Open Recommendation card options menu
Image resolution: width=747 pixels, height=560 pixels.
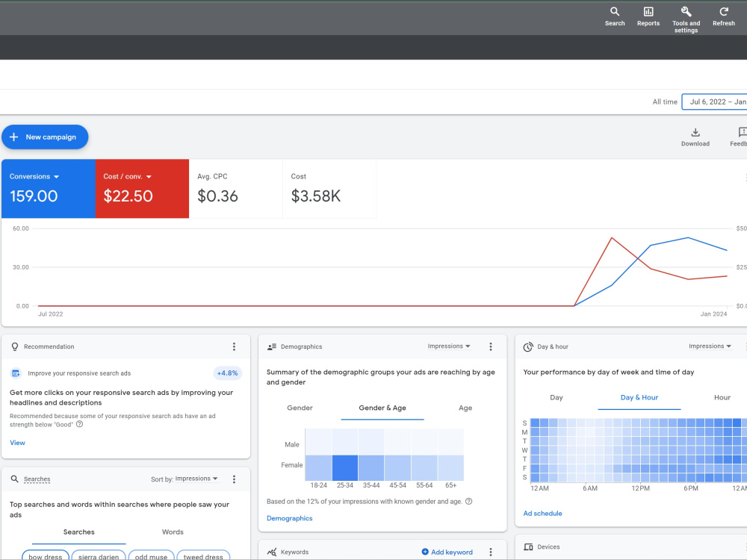click(234, 346)
